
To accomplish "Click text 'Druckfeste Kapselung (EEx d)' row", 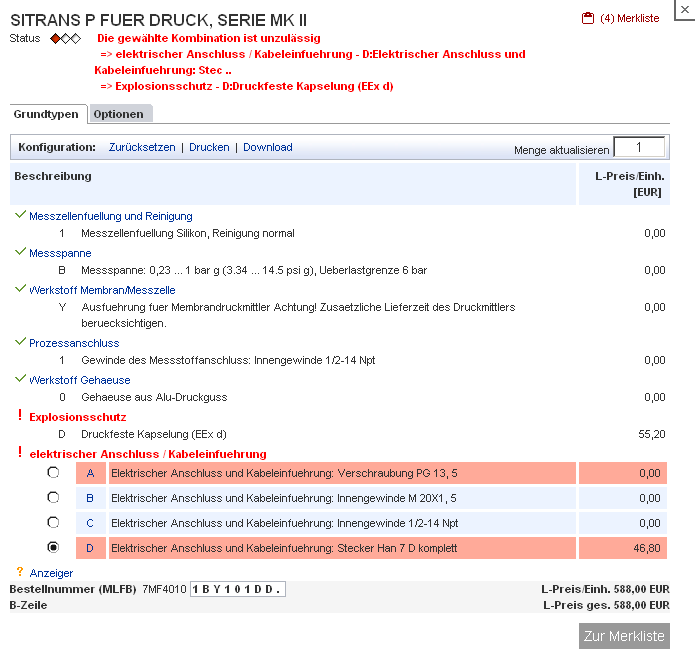I will click(x=154, y=434).
